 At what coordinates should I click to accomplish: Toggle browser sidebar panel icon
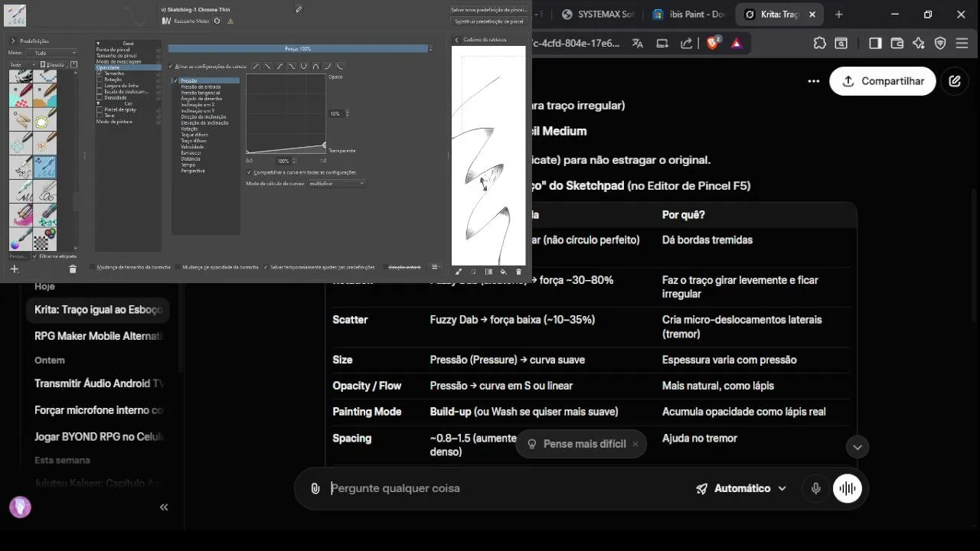pos(875,44)
